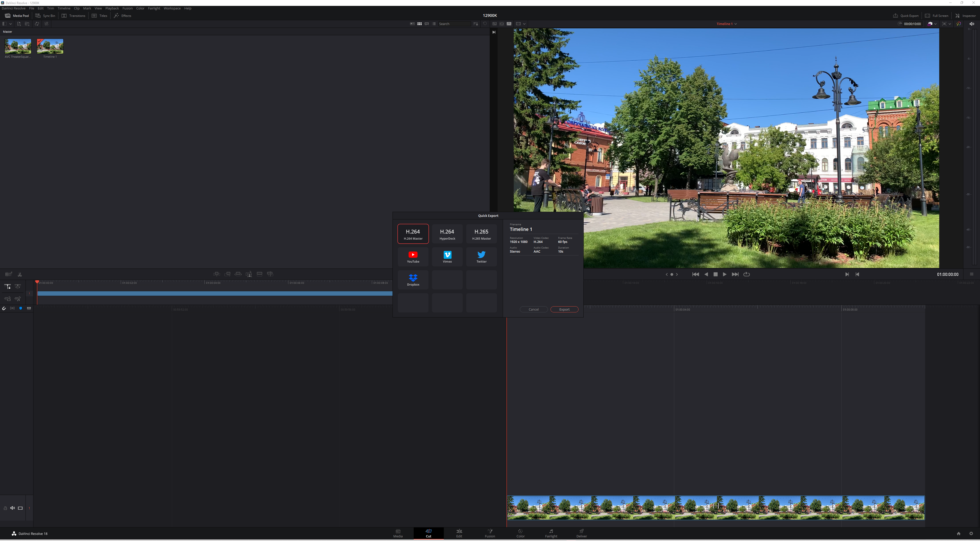Viewport: 980px width, 541px height.
Task: Jump to the next clip with fast-forward
Action: 735,274
